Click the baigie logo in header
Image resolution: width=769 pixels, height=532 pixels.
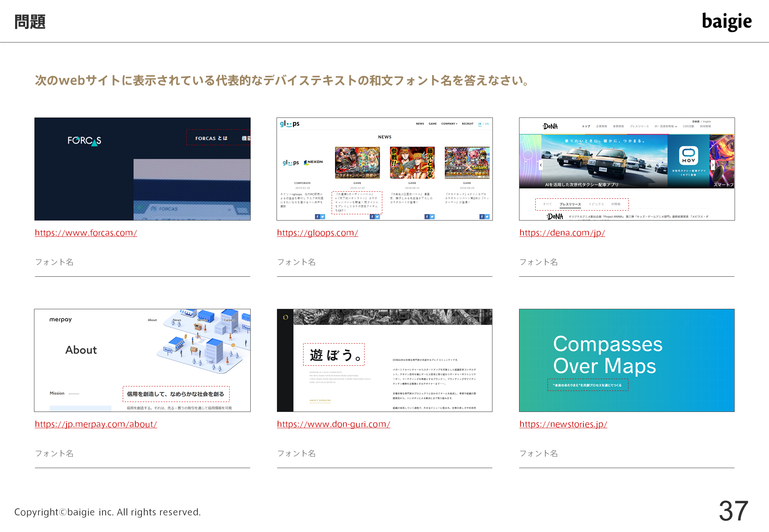pos(726,21)
